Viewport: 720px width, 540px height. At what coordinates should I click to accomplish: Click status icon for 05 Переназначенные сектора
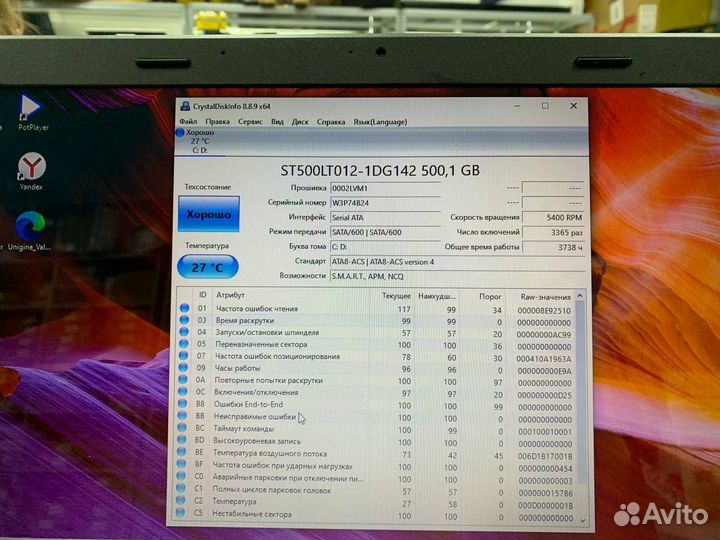(184, 344)
